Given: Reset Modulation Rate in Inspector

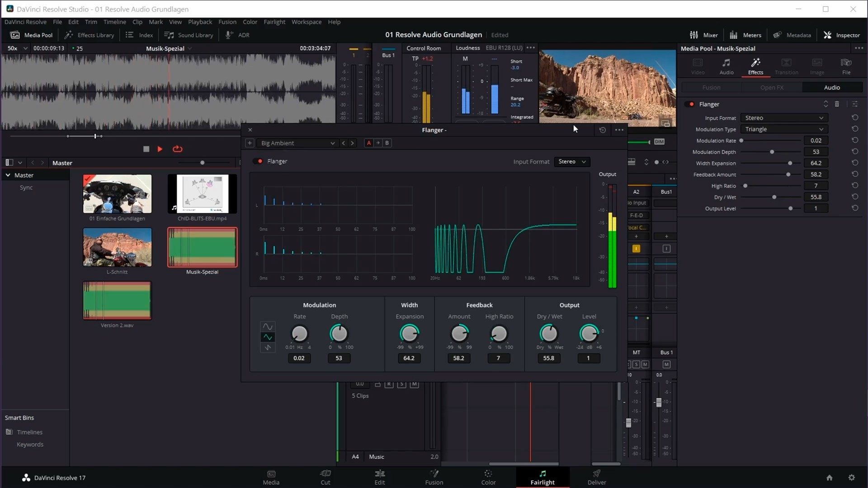Looking at the screenshot, I should tap(854, 141).
